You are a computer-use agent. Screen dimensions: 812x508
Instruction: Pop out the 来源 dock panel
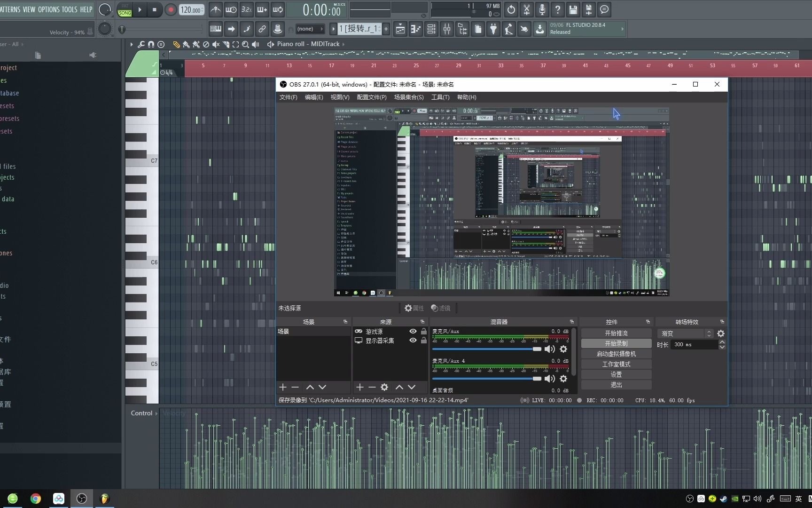[x=422, y=322]
